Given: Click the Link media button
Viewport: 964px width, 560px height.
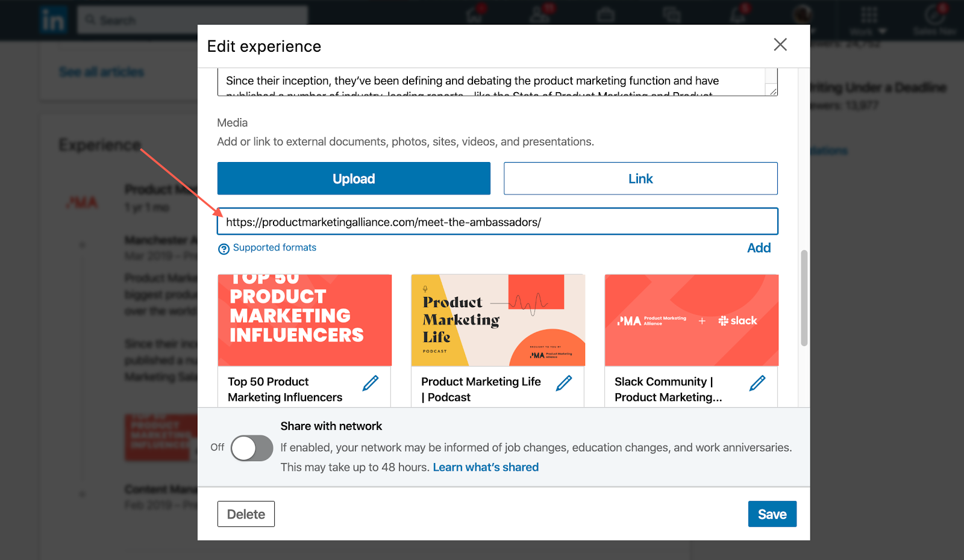Looking at the screenshot, I should (x=640, y=179).
